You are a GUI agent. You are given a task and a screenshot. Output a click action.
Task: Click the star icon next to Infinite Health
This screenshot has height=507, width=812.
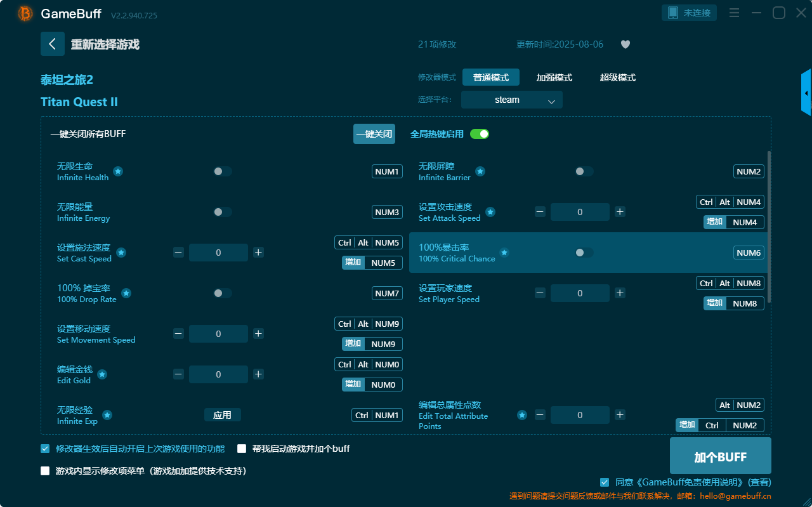(118, 171)
